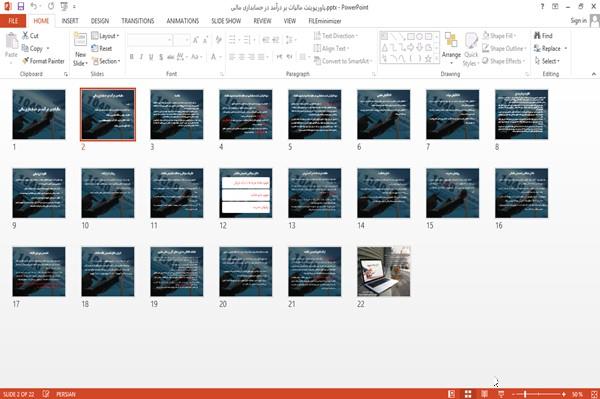The image size is (600, 399).
Task: Open the Section dropdown
Action: (106, 61)
